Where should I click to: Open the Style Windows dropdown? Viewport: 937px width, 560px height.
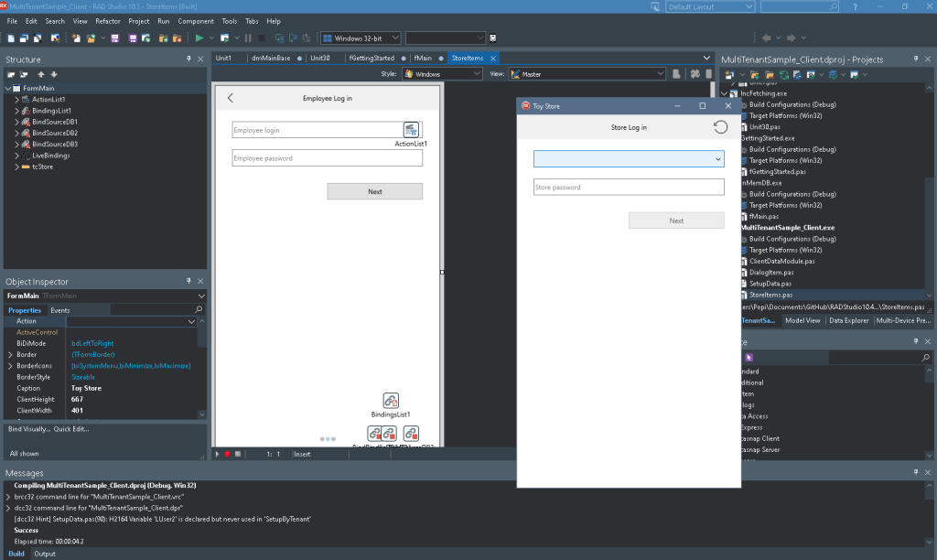(442, 74)
